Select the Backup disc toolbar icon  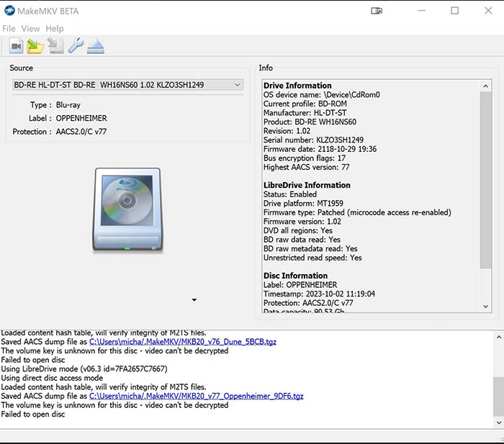55,46
